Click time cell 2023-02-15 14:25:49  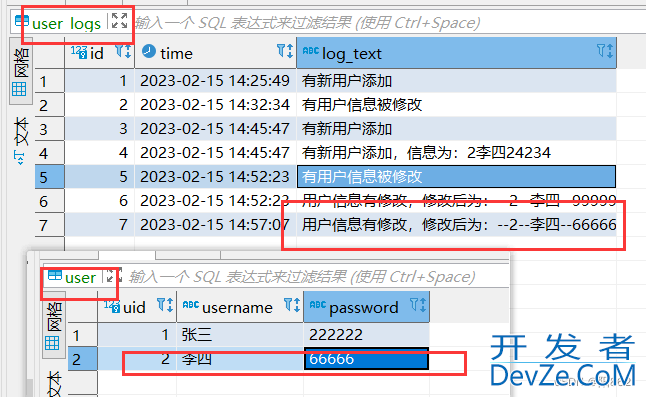tap(215, 81)
